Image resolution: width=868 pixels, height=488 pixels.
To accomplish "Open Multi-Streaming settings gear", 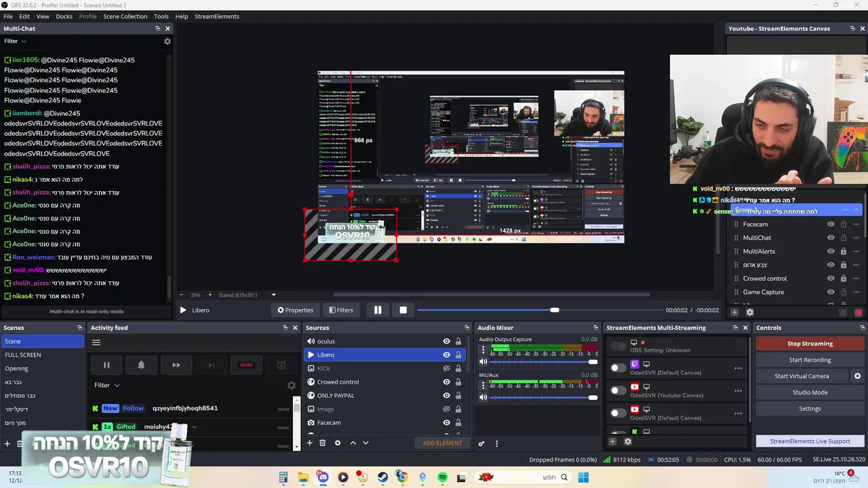I will (627, 441).
